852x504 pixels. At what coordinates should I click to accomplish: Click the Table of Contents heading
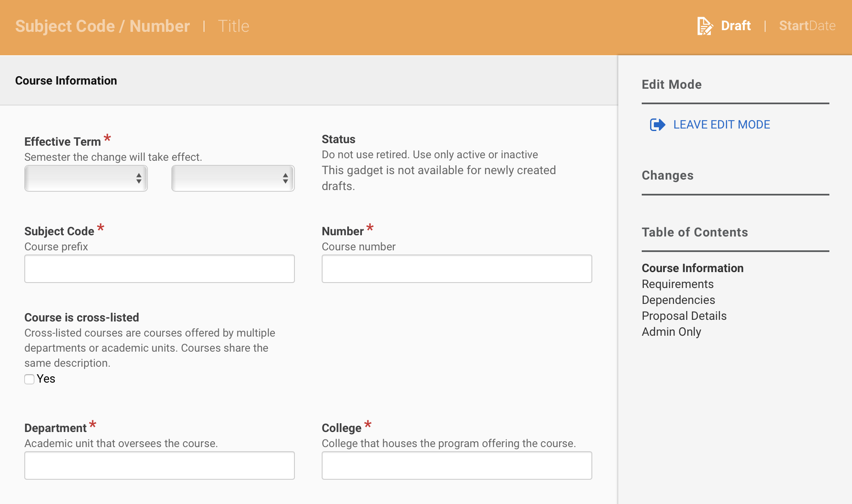(695, 232)
